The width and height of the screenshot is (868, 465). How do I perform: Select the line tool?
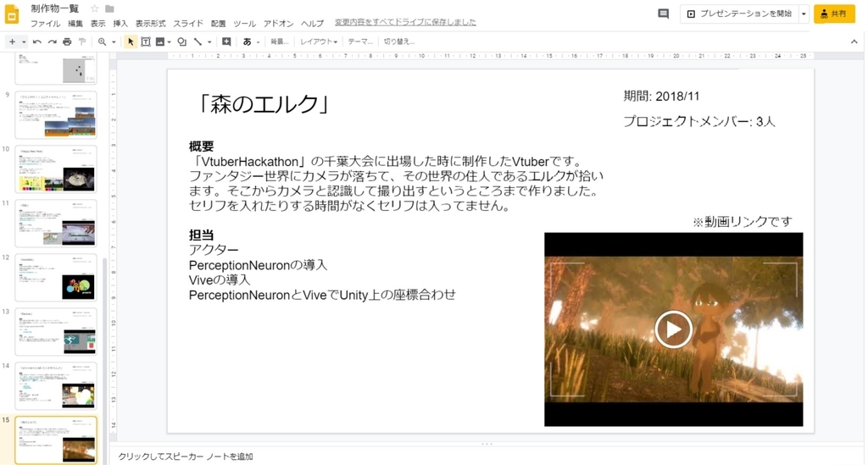(x=198, y=42)
